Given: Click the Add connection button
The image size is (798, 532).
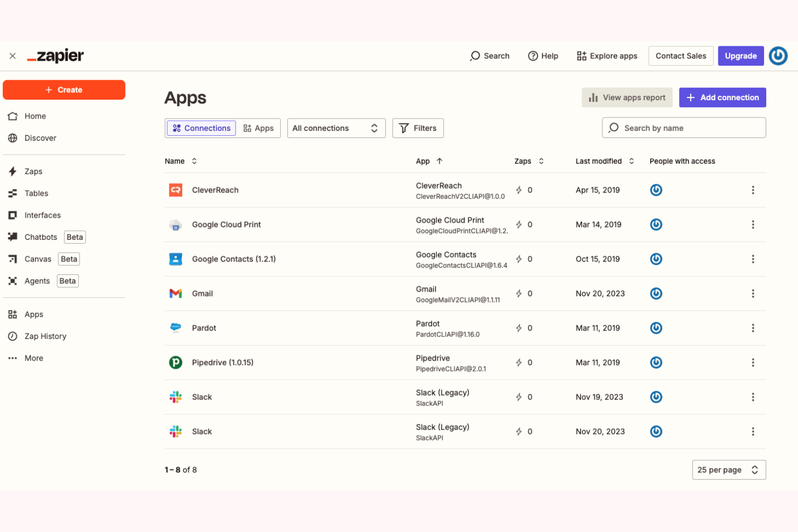Looking at the screenshot, I should [x=723, y=98].
